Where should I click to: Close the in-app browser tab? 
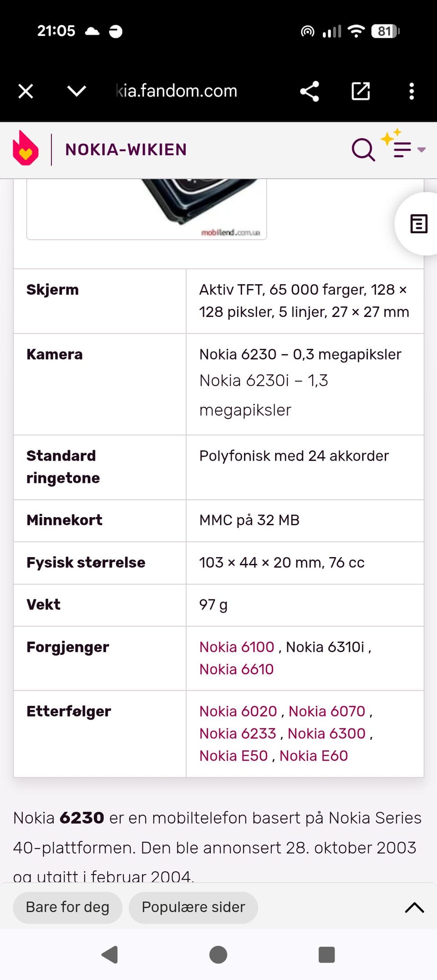coord(25,91)
